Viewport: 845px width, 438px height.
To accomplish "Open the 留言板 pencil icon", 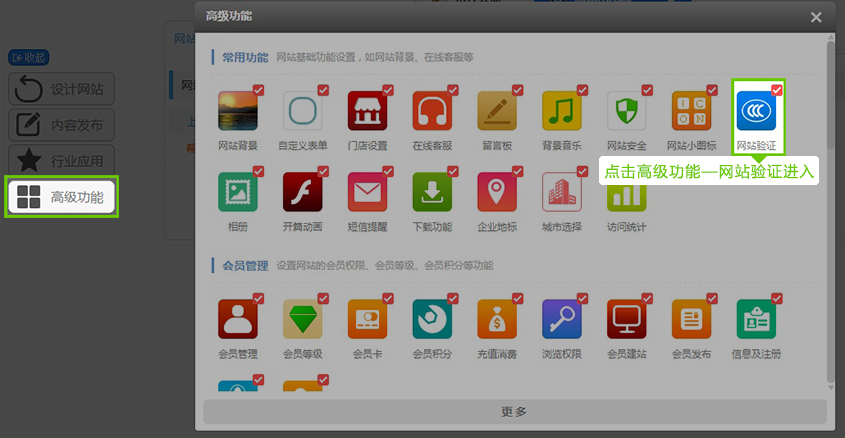I will click(497, 111).
